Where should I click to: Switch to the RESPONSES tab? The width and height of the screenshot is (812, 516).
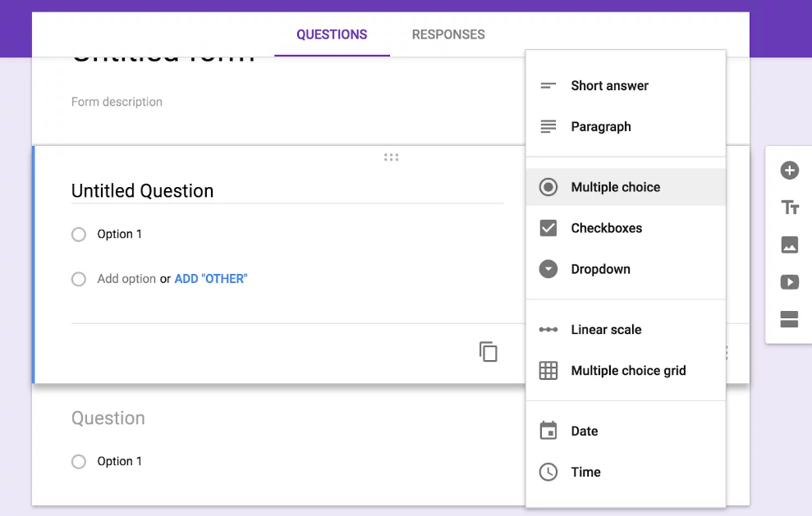(447, 34)
